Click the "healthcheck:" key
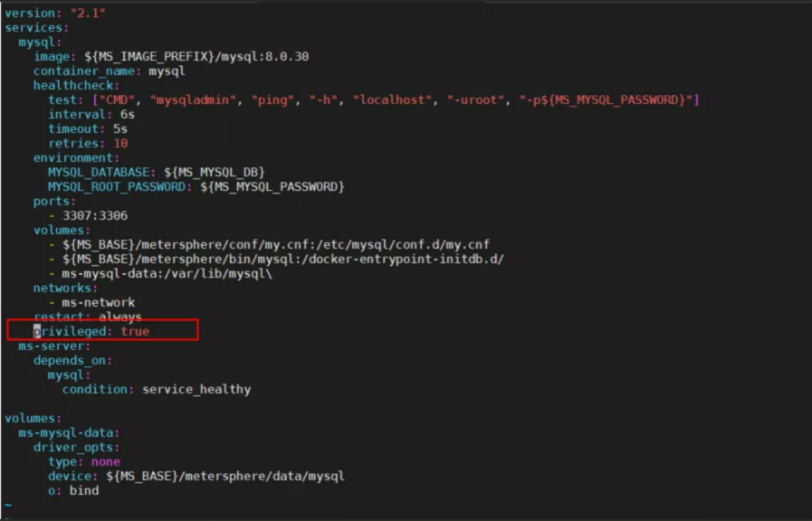812x521 pixels. tap(77, 85)
